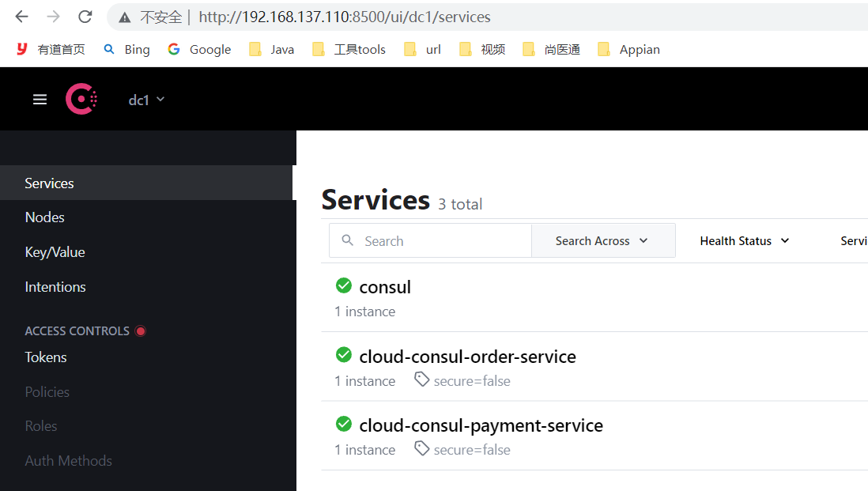Open the Java bookmarks folder
868x491 pixels.
coord(272,49)
